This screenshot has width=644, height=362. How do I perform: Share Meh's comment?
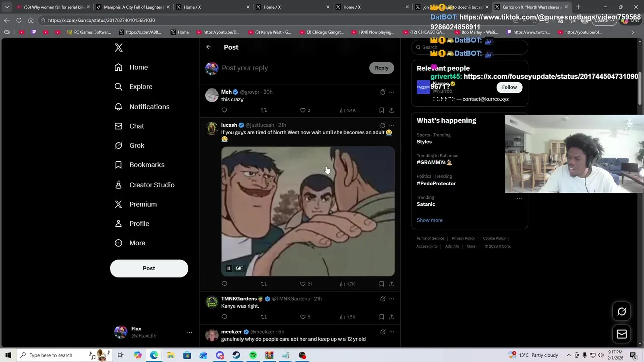392,110
